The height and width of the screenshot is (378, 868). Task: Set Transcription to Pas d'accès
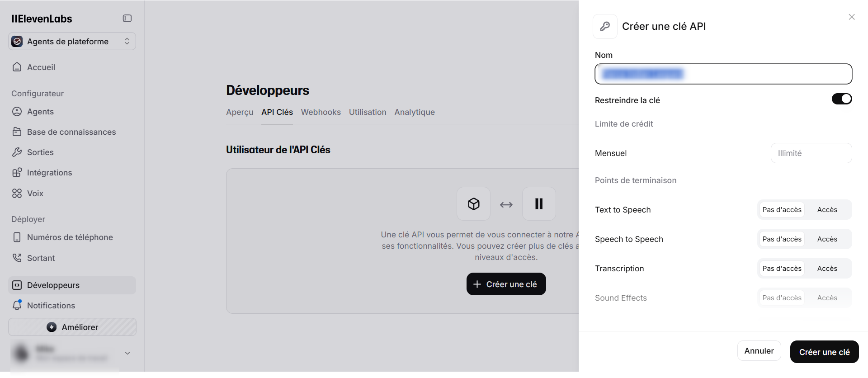tap(782, 269)
